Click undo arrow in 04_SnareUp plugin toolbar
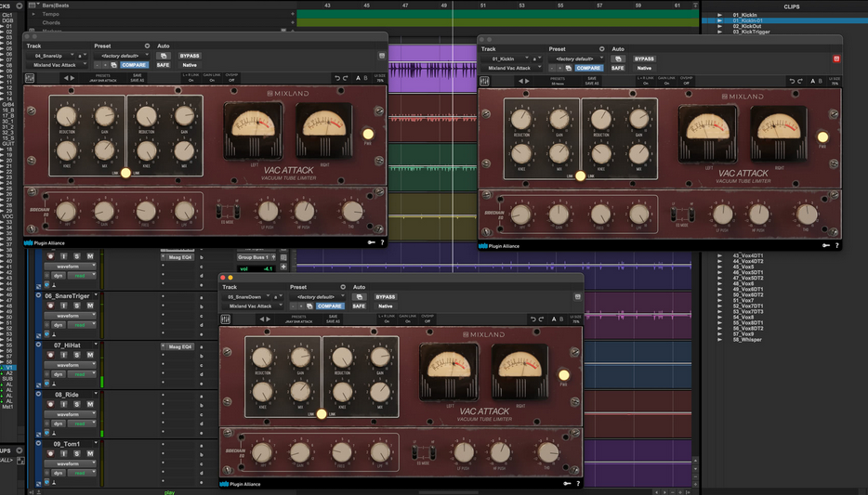This screenshot has height=495, width=868. 337,78
